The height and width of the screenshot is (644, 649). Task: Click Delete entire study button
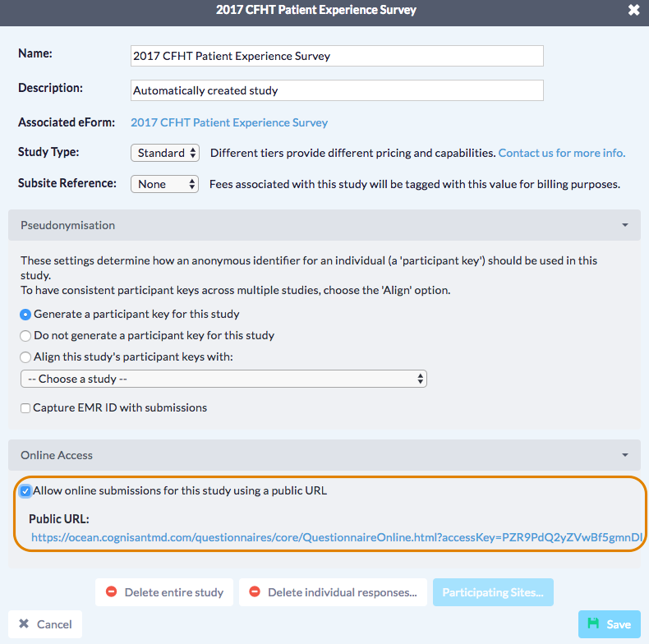(x=164, y=592)
